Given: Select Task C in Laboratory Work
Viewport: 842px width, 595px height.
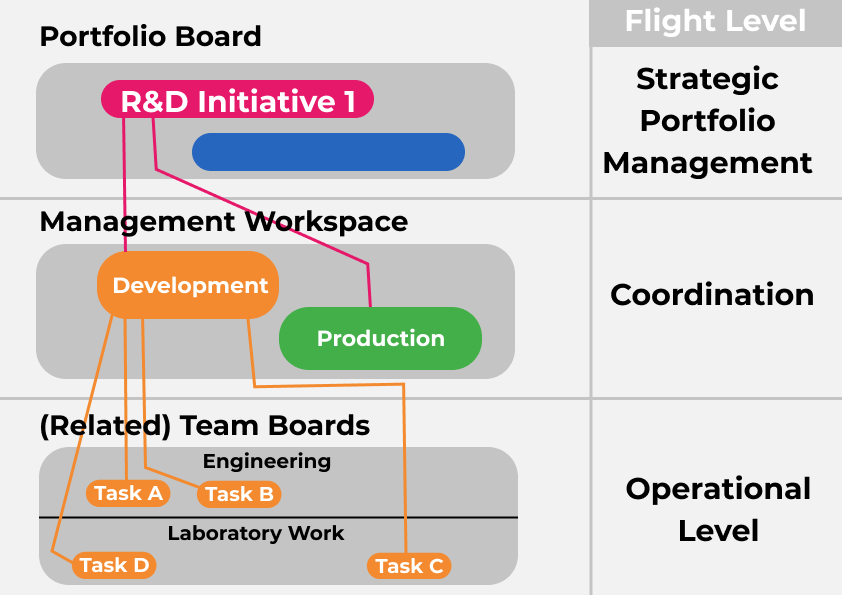Looking at the screenshot, I should [409, 566].
